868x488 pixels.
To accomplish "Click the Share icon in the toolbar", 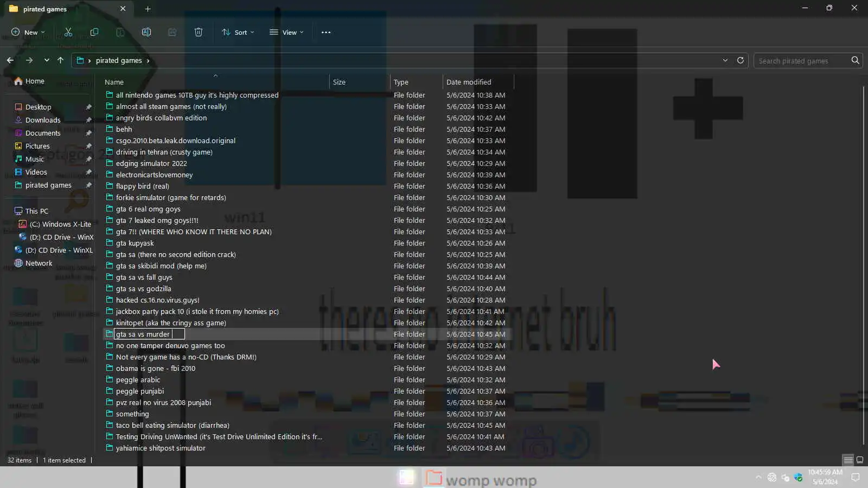I will click(x=173, y=32).
